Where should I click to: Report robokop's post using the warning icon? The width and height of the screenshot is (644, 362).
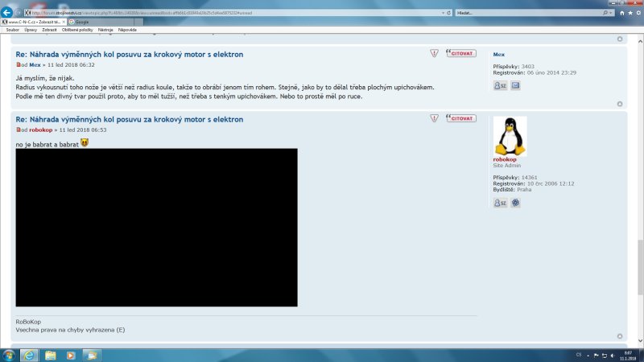pos(434,117)
